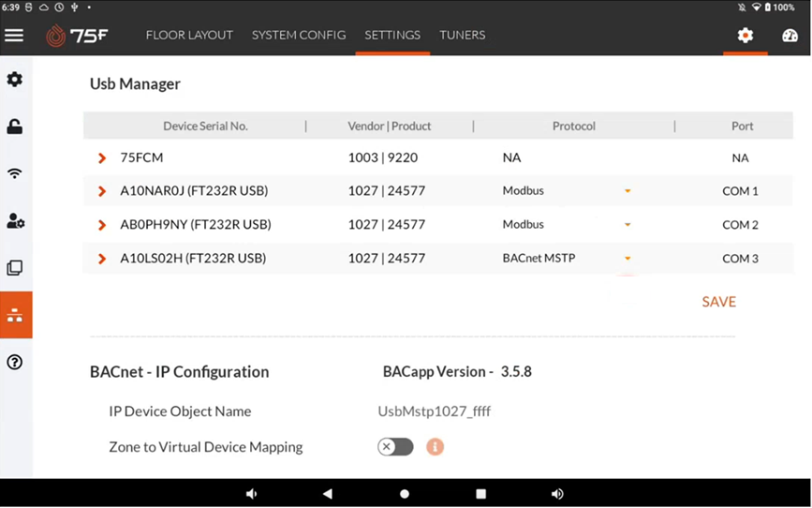This screenshot has width=812, height=508.
Task: Click the A10NAR0J (FT232R USB) serial number
Action: pos(194,191)
